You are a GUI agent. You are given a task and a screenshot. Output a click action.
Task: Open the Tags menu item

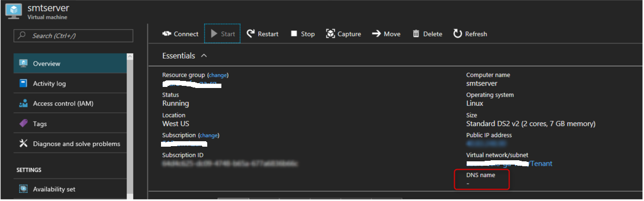(70, 124)
